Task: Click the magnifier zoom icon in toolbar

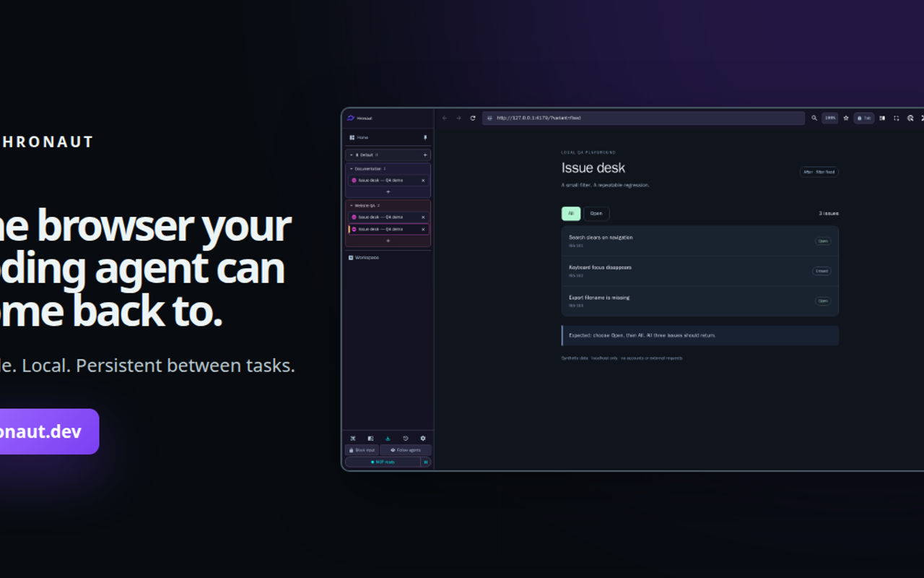Action: 814,118
